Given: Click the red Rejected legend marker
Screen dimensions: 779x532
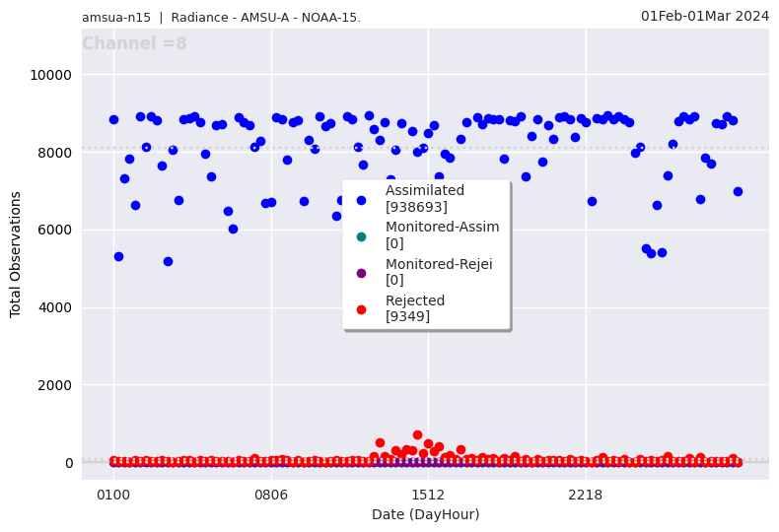Looking at the screenshot, I should (361, 309).
